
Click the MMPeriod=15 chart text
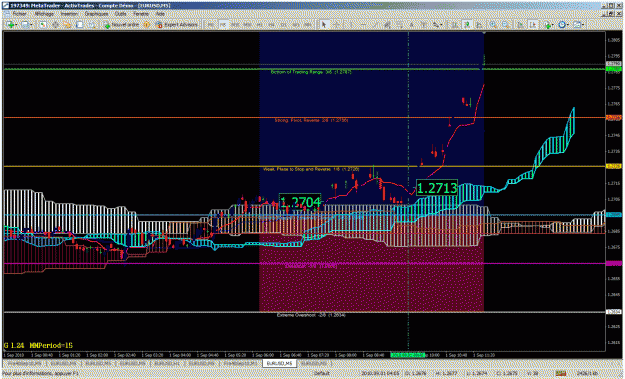[51, 345]
